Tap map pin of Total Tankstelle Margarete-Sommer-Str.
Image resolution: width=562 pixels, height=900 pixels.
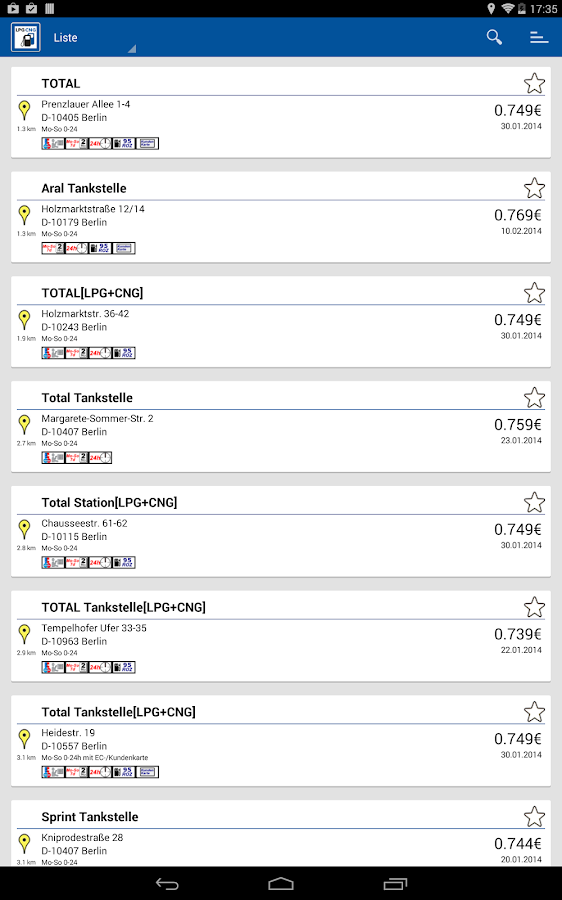pyautogui.click(x=24, y=424)
